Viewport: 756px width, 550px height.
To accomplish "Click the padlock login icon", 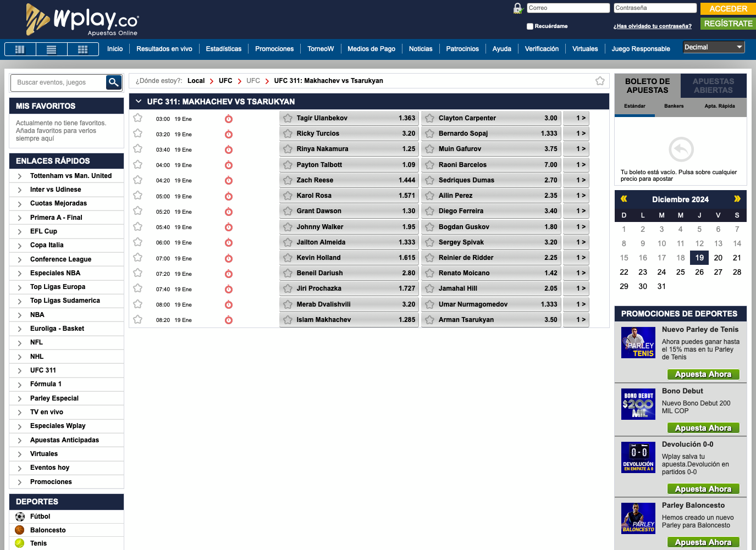I will tap(518, 8).
